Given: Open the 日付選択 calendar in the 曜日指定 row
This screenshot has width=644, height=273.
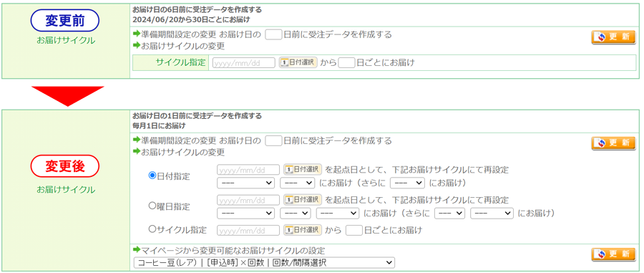Looking at the screenshot, I should click(303, 200).
